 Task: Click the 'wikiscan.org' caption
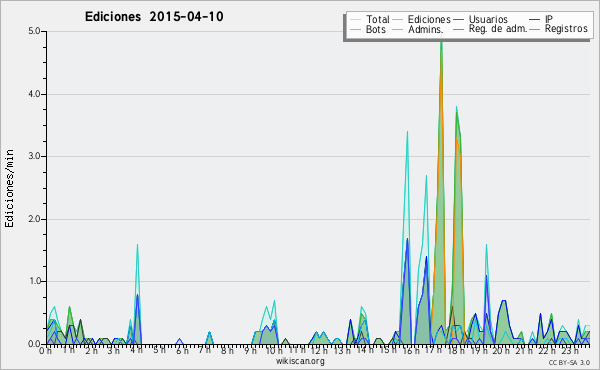tap(300, 361)
